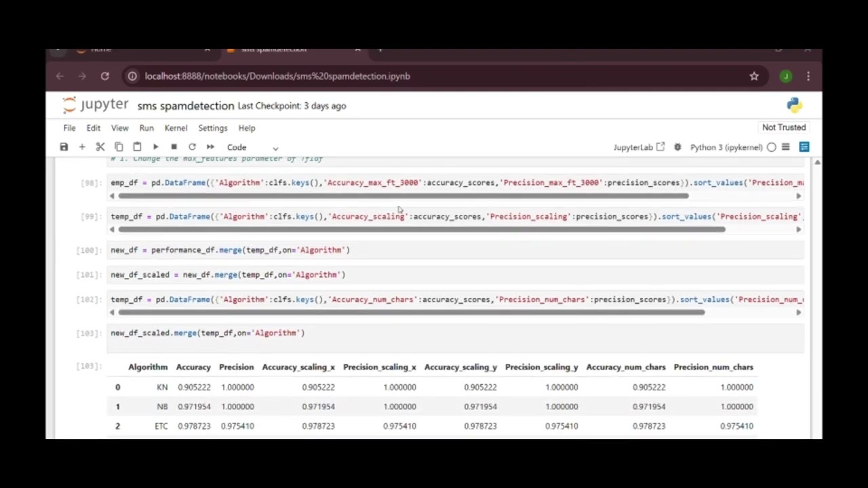This screenshot has width=868, height=488.
Task: Click the Accuracy column header
Action: point(193,367)
